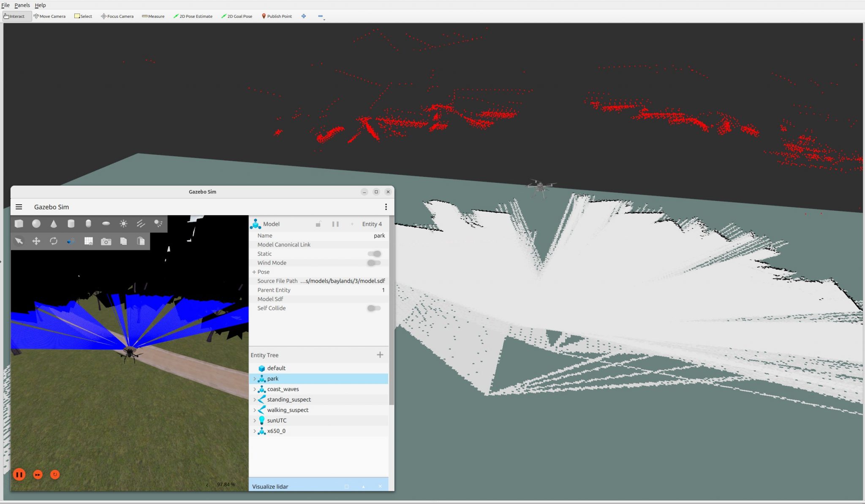Take a screenshot with camera icon
The image size is (865, 504).
(106, 241)
